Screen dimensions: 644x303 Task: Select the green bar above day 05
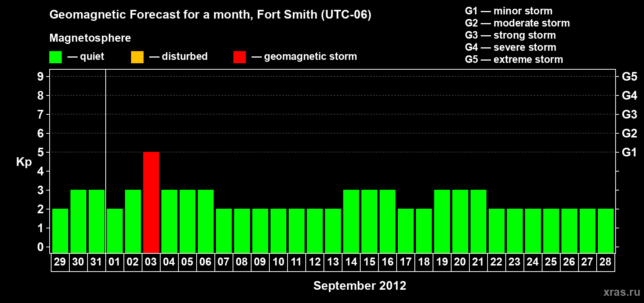[x=188, y=221]
